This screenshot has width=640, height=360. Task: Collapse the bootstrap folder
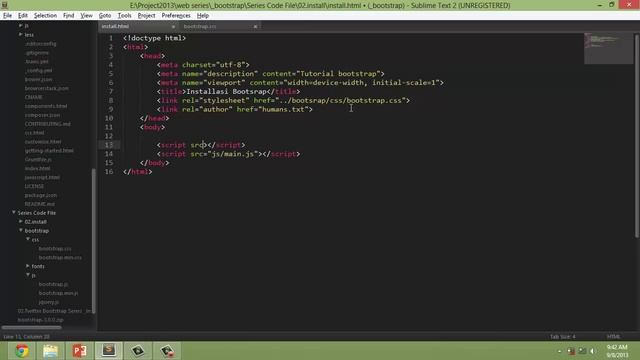coord(21,231)
